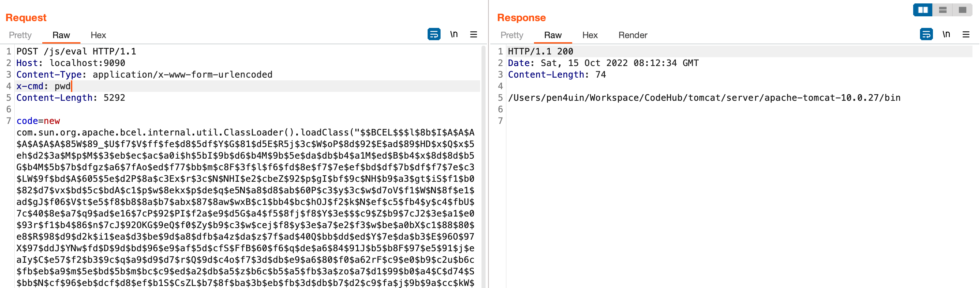Toggle word wrap icon in Request panel

434,34
